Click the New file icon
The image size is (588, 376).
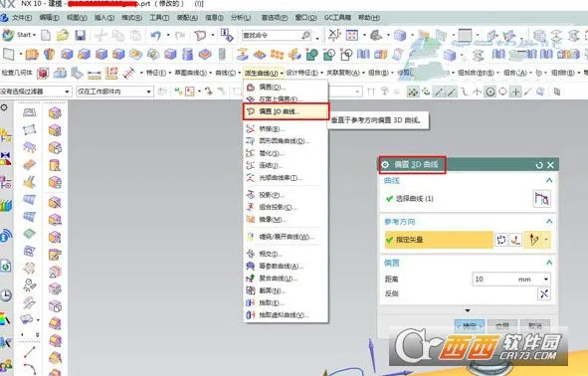pos(46,35)
